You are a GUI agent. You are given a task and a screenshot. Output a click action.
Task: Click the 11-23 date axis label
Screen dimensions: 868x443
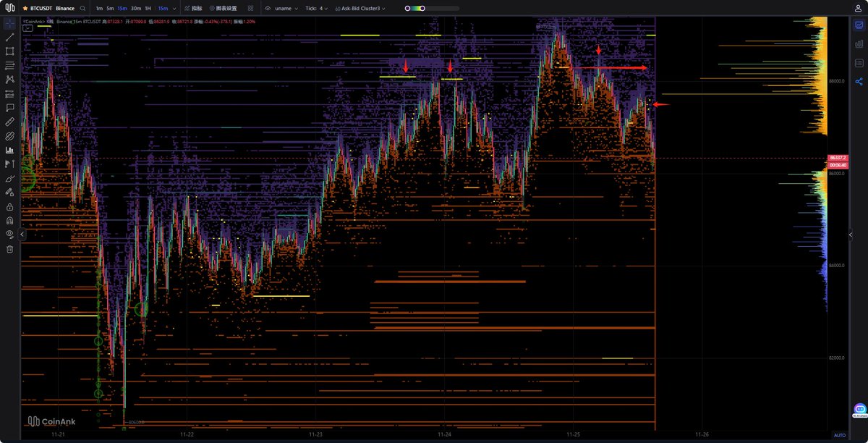pyautogui.click(x=315, y=435)
